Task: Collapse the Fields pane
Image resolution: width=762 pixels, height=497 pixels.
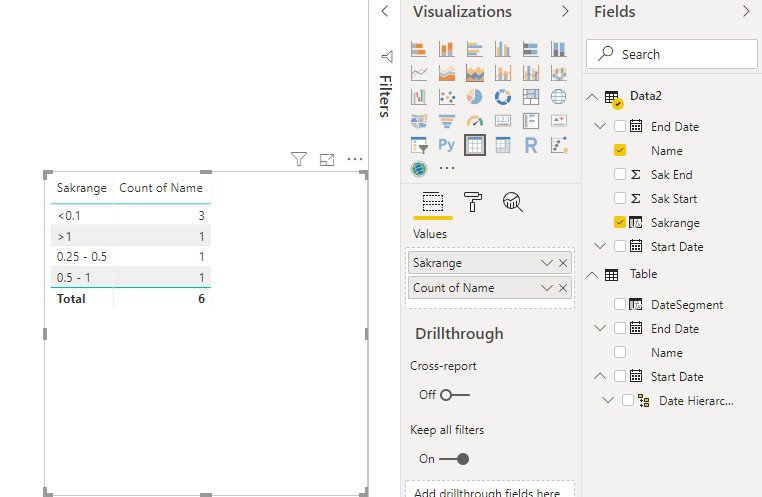Action: tap(746, 11)
